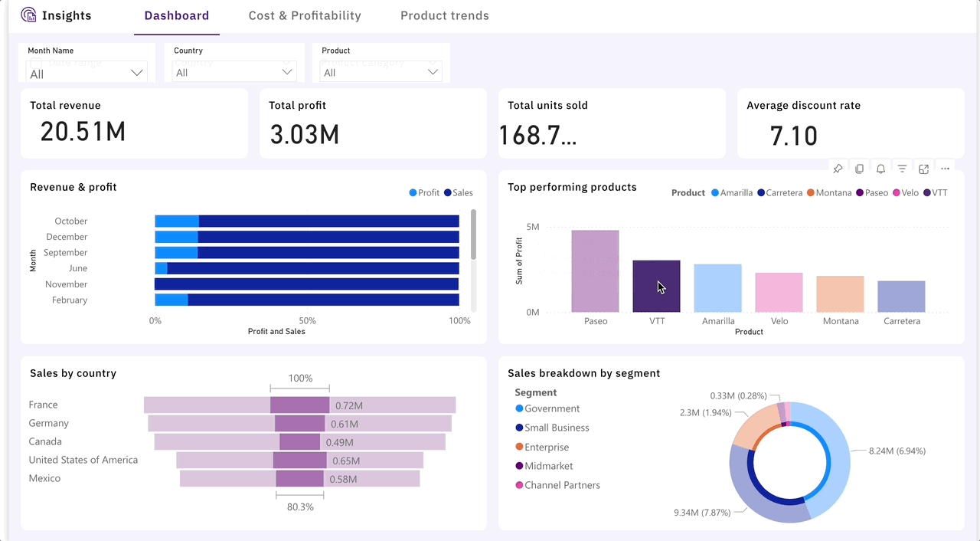This screenshot has height=541, width=980.
Task: Open the Product trends tab
Action: 444,15
